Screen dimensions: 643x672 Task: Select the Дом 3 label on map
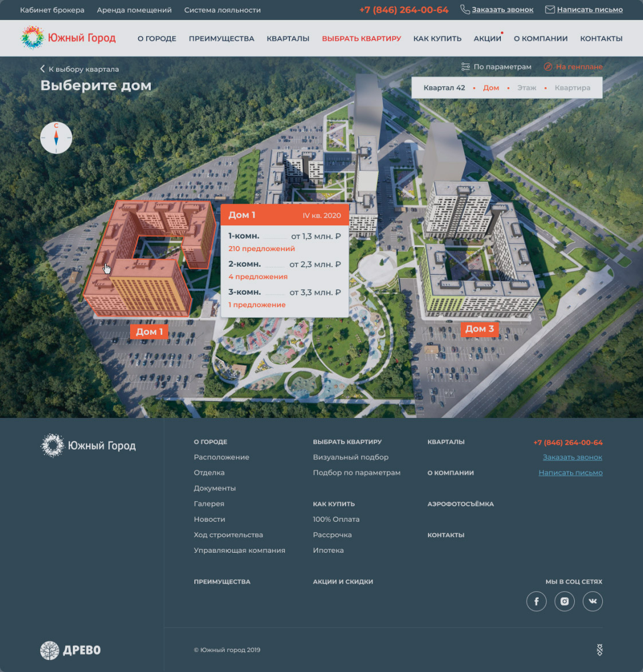[x=479, y=329]
